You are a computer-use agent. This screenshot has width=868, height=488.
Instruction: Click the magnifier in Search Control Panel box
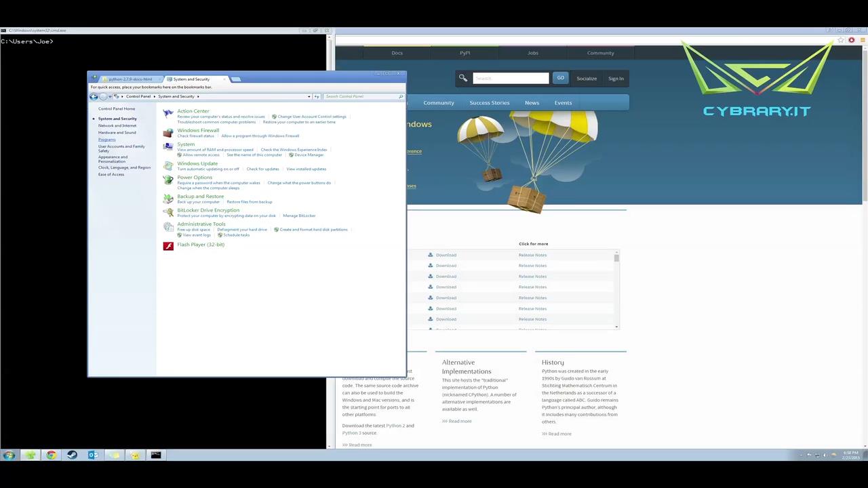(400, 96)
